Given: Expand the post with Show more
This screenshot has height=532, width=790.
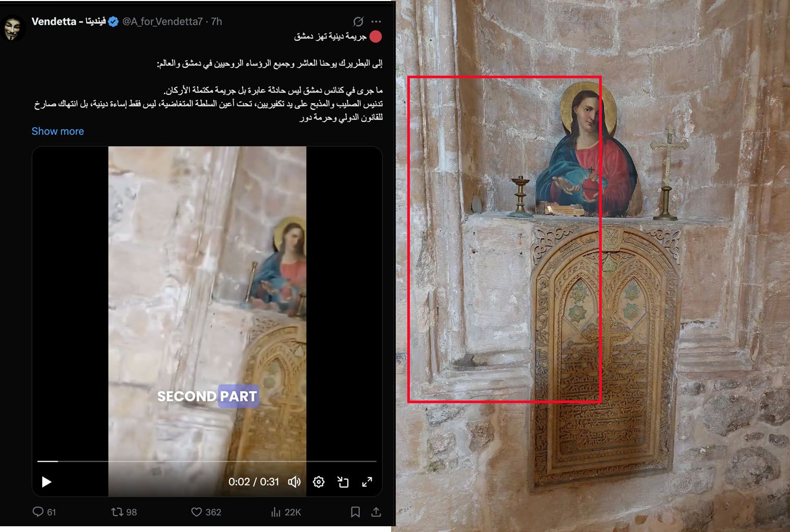Looking at the screenshot, I should (57, 131).
